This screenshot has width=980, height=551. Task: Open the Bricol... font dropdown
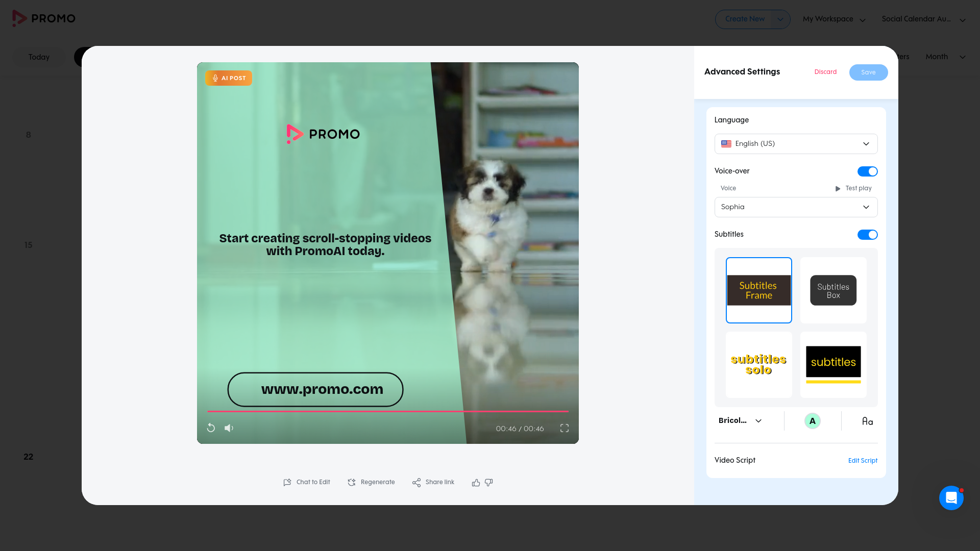(x=740, y=421)
